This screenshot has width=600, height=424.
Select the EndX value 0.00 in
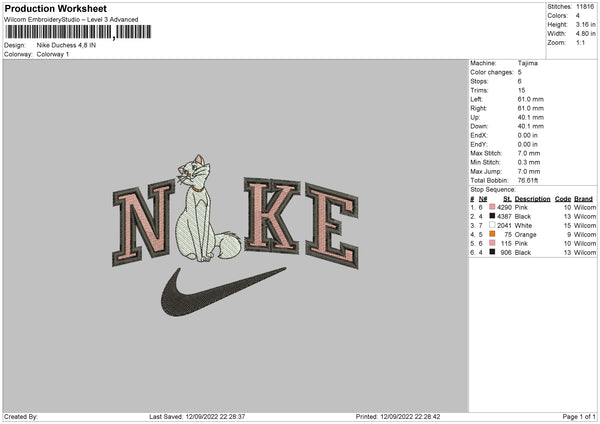[528, 135]
